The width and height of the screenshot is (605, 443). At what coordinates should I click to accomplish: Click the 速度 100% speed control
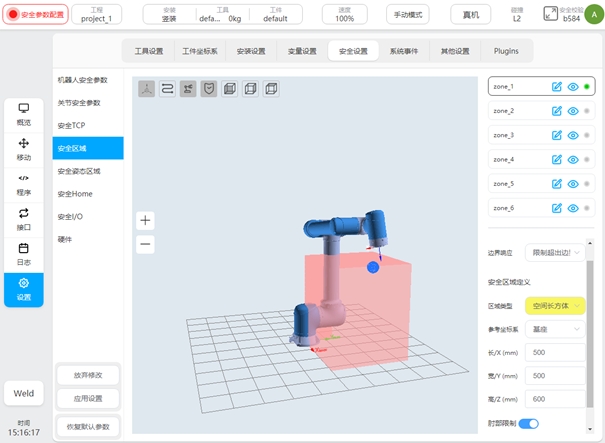(344, 14)
